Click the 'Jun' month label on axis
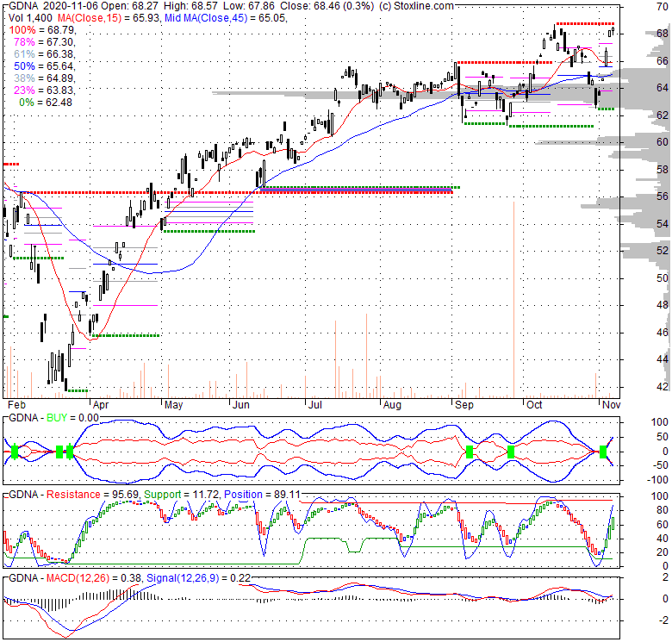 pos(241,405)
